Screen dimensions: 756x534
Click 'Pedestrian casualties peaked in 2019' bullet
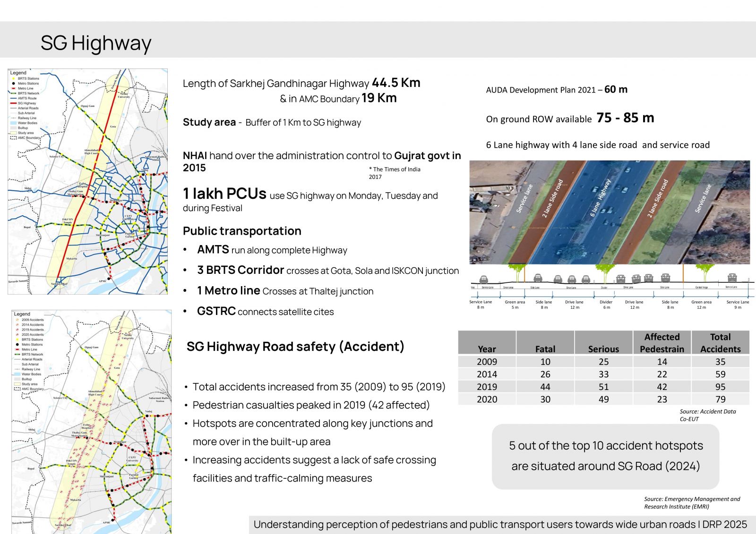point(311,405)
